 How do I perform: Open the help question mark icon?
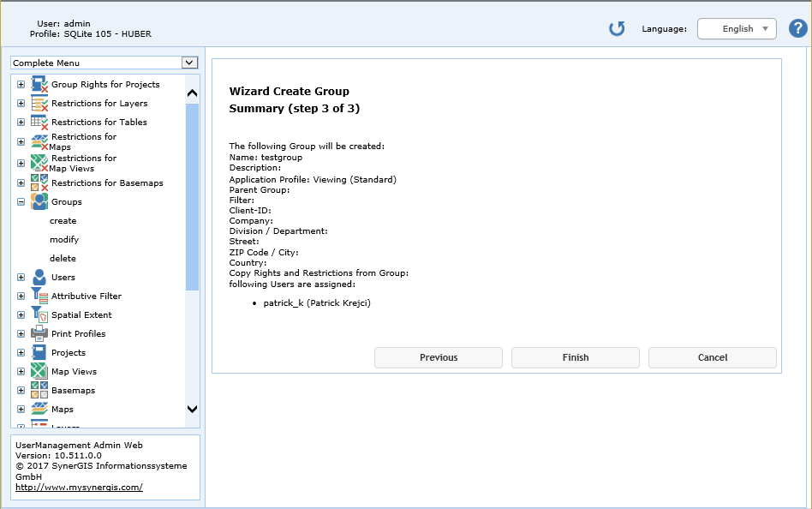[798, 28]
